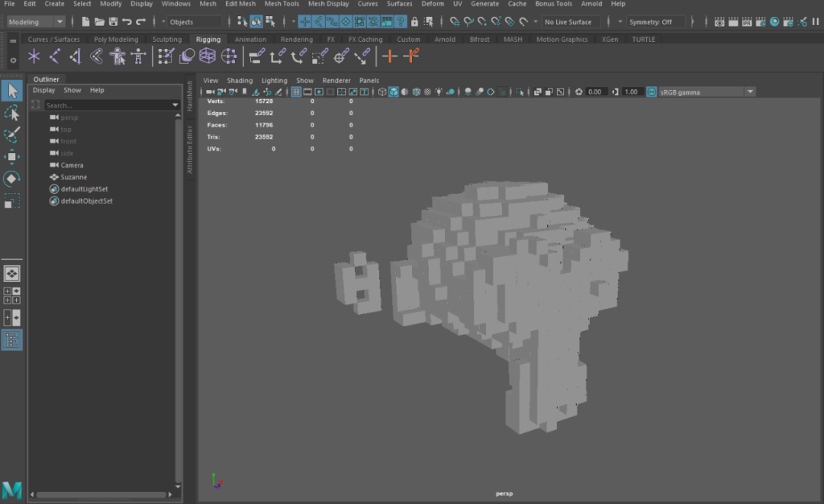Toggle smooth shade all in viewport
Screen dimensions: 824x504
tap(394, 91)
